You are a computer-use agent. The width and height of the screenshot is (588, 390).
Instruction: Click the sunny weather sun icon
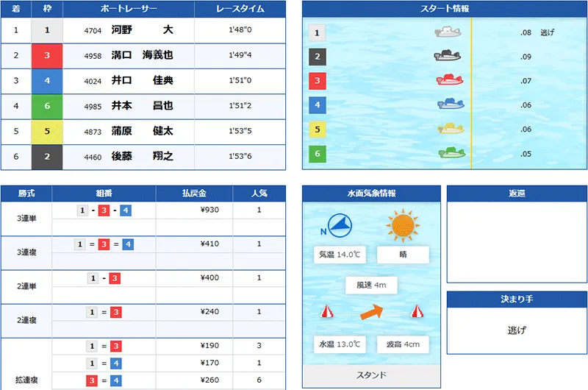pos(403,226)
